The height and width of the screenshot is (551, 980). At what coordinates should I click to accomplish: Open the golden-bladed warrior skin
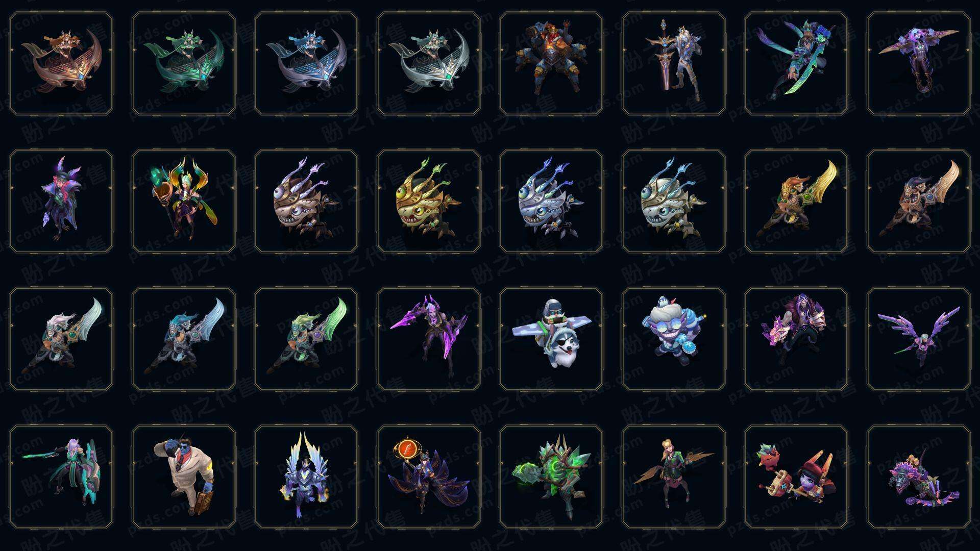[796, 201]
